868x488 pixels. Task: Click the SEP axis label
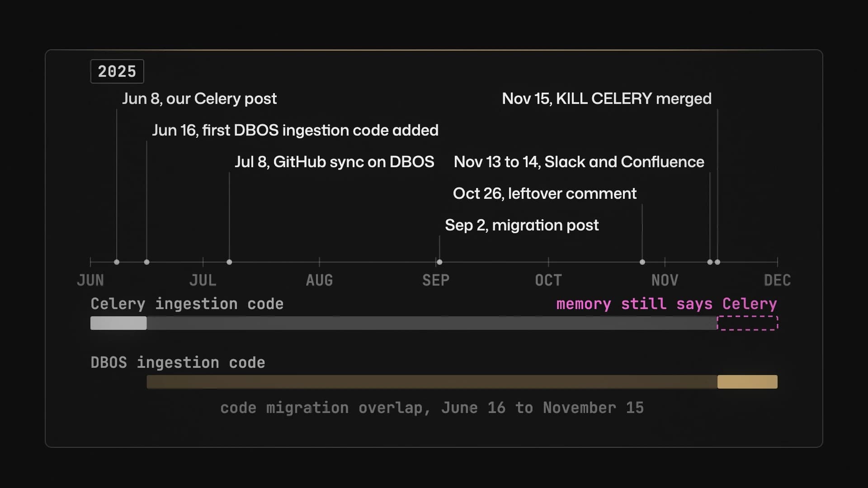tap(436, 280)
